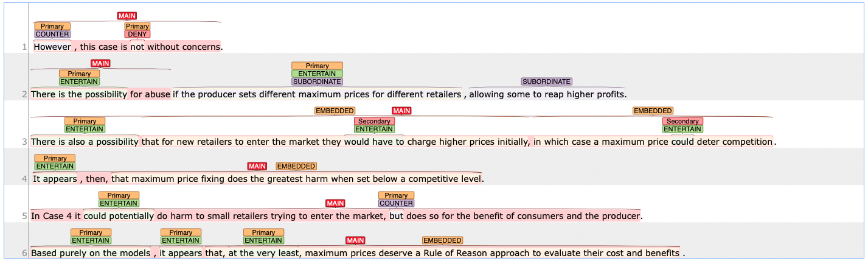Select the ENTERTAIN tag above 'There is the possibility'
This screenshot has width=868, height=264.
coord(79,82)
